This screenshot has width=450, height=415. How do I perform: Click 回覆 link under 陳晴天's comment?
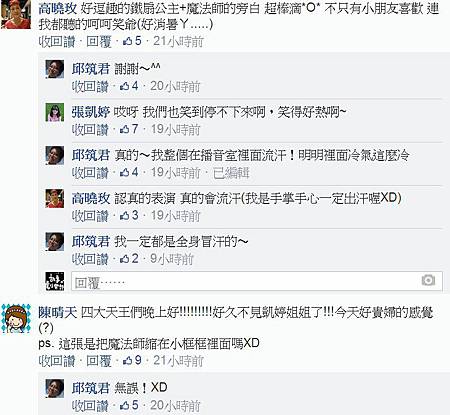99,361
